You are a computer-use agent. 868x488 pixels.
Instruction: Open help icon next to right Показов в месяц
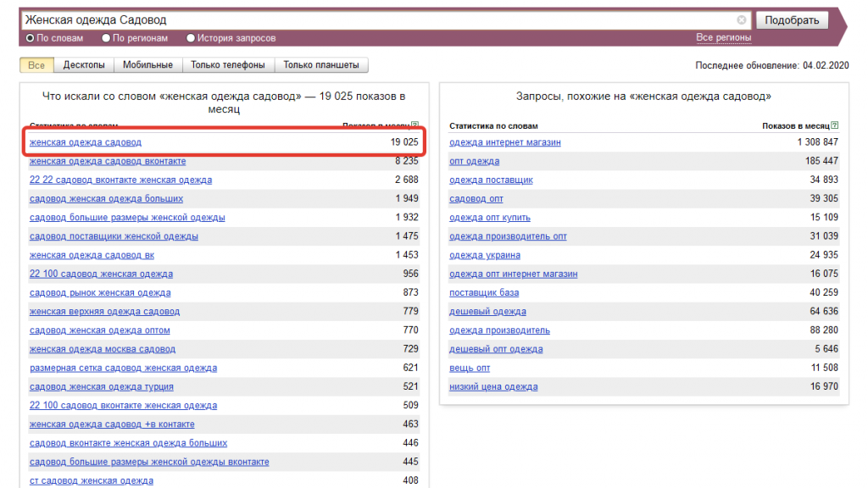(x=835, y=125)
